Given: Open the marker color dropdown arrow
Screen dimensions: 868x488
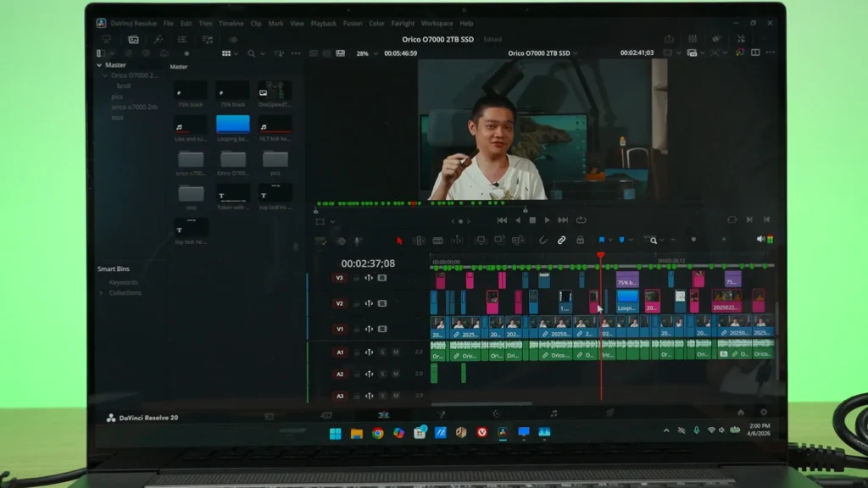Looking at the screenshot, I should [630, 240].
